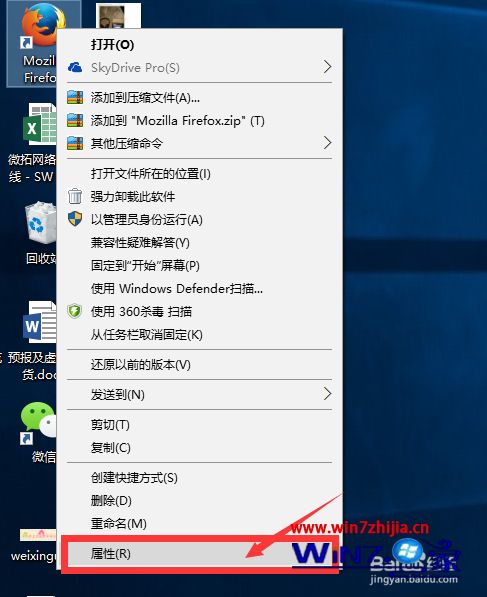Select the WeChat (微信) desktop shortcut

click(38, 423)
